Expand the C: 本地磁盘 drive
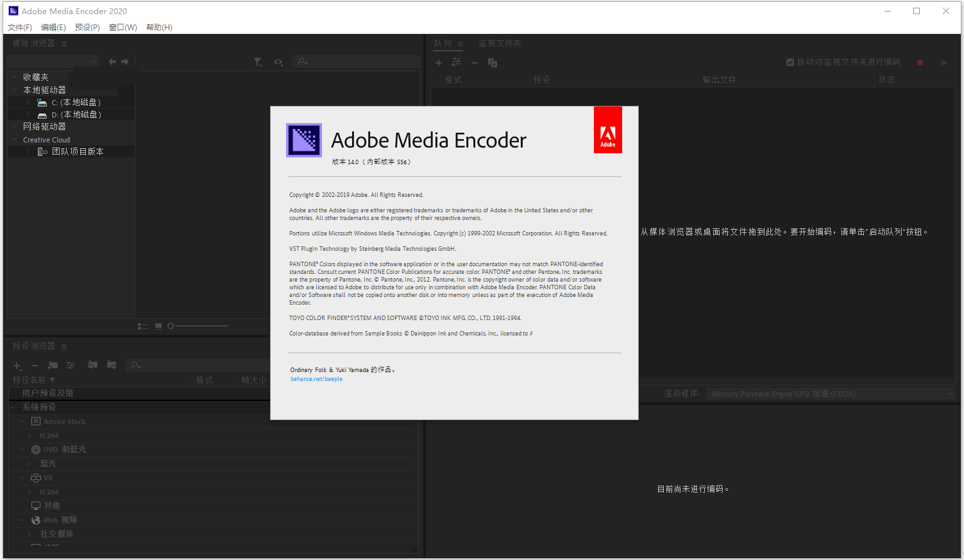Screen dimensions: 964x560 [x=28, y=102]
